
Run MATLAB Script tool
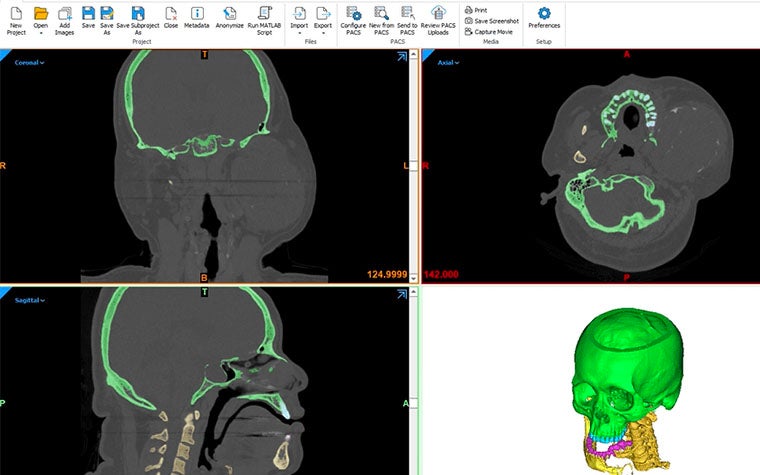pos(264,20)
